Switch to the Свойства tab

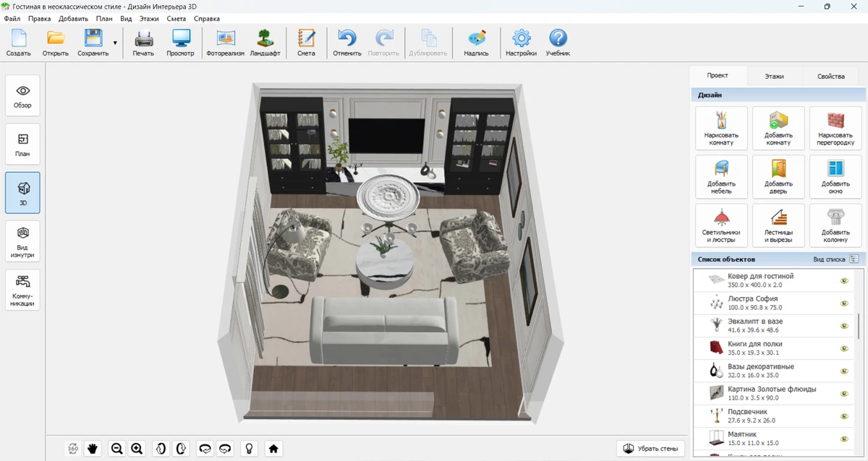830,76
